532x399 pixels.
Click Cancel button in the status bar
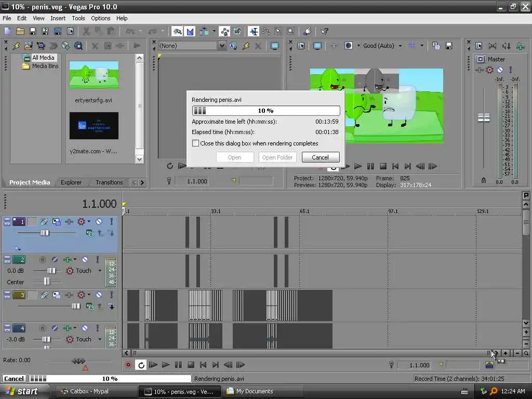coord(14,379)
